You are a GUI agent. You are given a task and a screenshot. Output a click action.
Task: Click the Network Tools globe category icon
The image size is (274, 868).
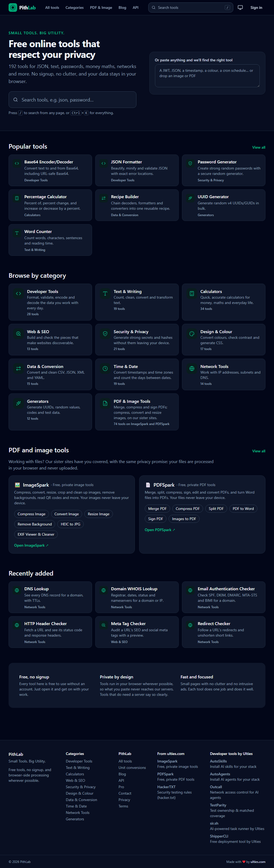coord(192,368)
